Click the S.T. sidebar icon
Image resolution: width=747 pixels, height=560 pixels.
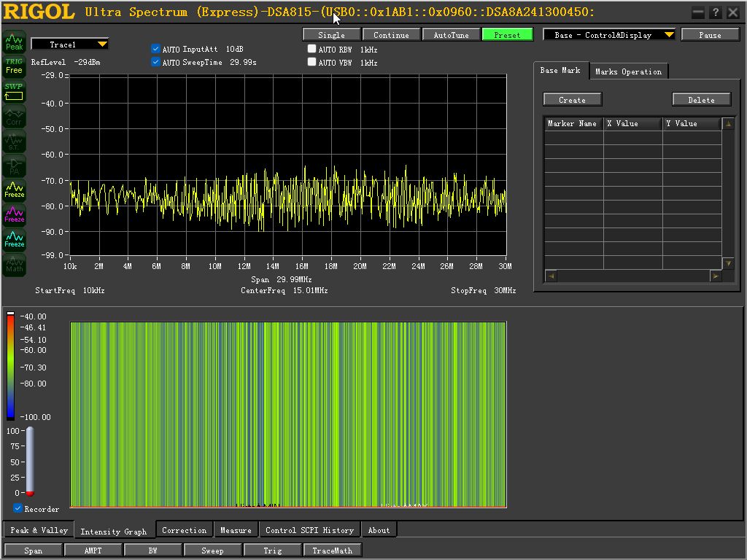click(15, 141)
